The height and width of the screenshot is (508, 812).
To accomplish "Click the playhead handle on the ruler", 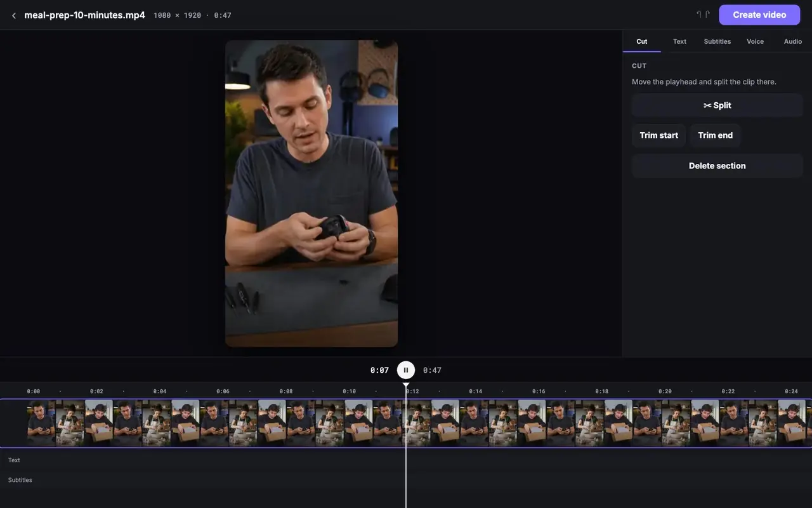I will coord(406,385).
